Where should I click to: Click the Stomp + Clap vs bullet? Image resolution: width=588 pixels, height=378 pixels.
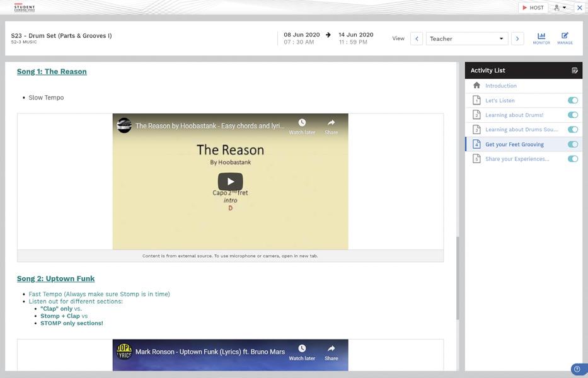point(64,316)
